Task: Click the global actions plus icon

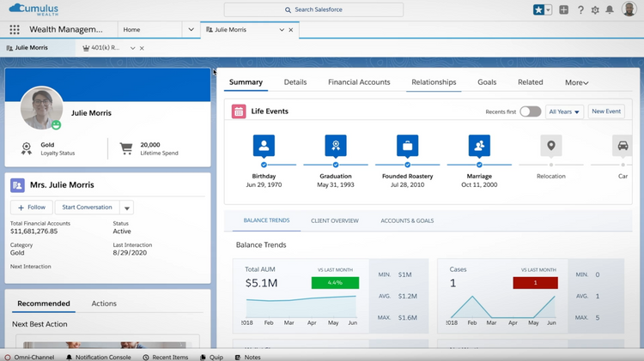Action: (x=564, y=9)
